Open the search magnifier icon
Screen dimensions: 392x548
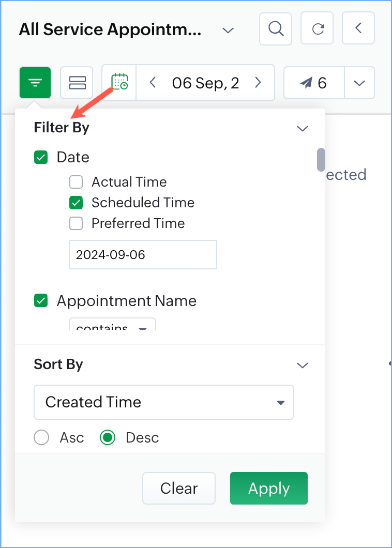coord(276,29)
